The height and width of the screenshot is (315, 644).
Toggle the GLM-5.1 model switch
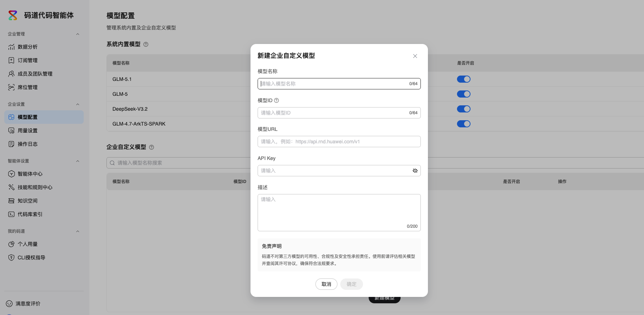coord(464,79)
